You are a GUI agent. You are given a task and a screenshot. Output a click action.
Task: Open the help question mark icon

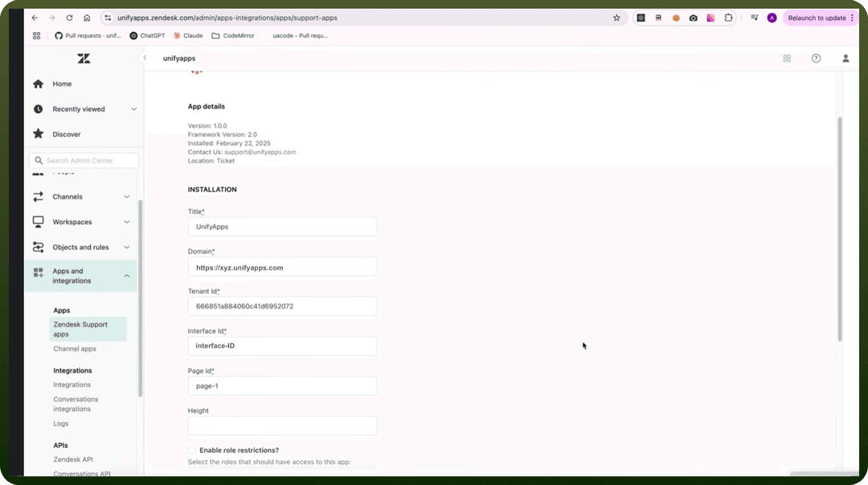tap(816, 59)
